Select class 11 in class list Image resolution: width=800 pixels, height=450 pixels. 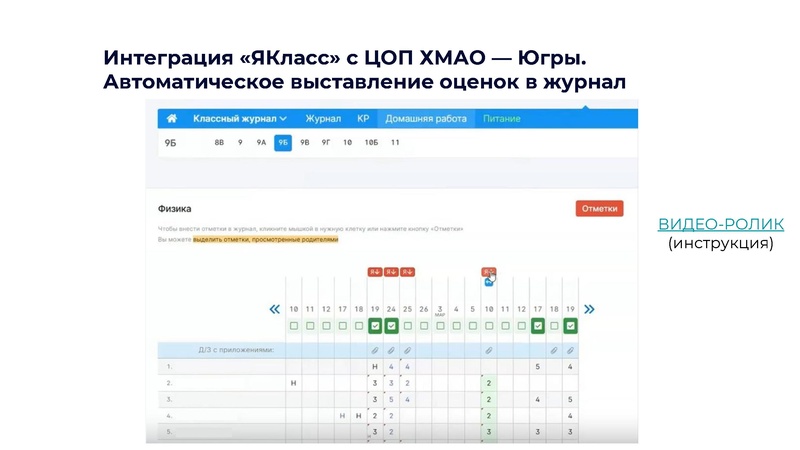point(395,142)
